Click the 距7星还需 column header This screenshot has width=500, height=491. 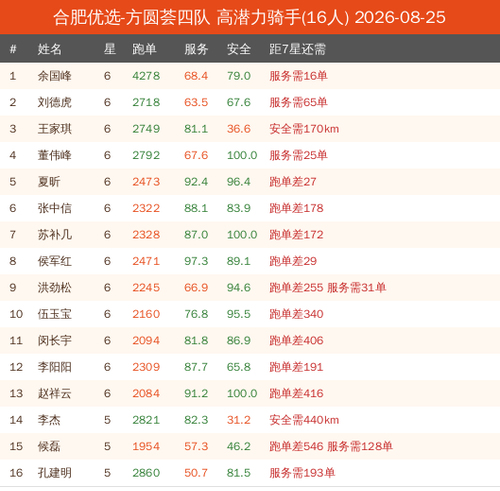(297, 49)
